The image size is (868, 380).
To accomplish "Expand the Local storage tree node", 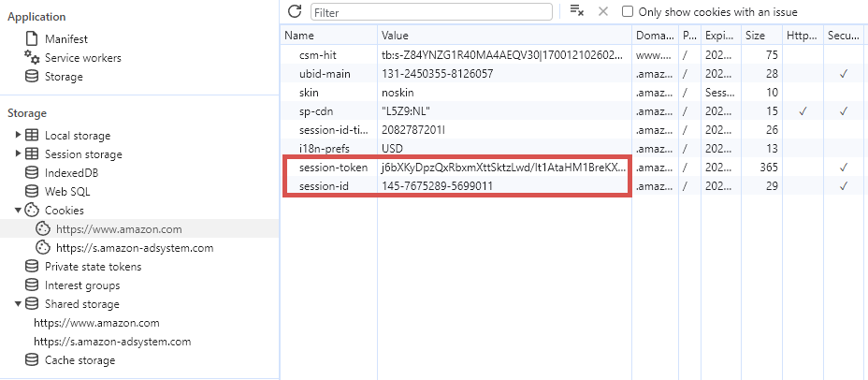I will (x=18, y=136).
